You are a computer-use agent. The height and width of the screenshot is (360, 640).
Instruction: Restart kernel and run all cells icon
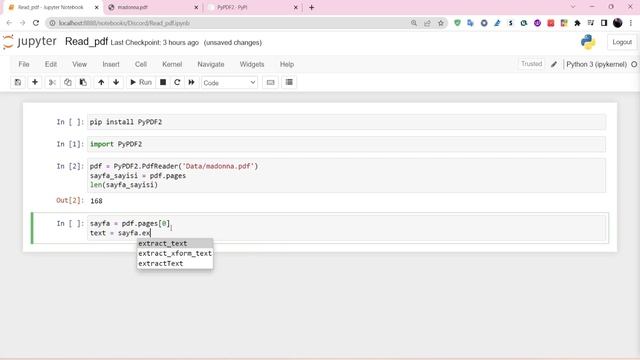(x=191, y=82)
